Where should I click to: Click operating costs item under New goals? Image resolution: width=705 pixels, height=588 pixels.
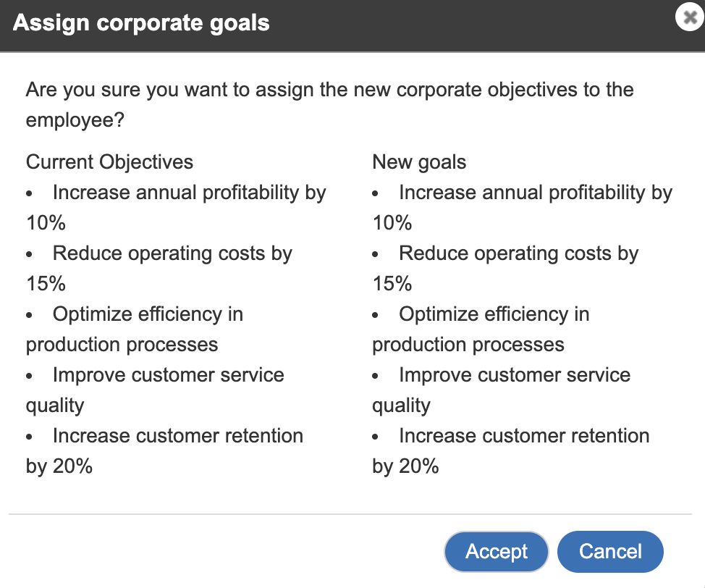click(505, 268)
